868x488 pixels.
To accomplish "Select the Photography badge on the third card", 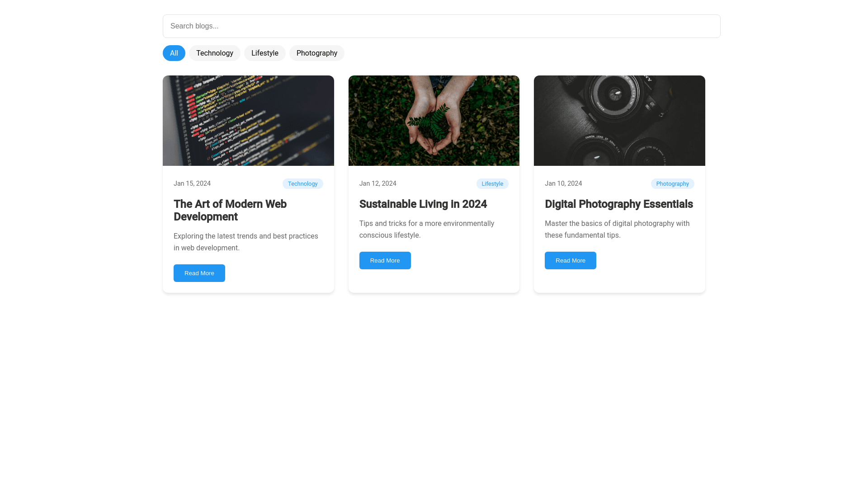I will 672,183.
